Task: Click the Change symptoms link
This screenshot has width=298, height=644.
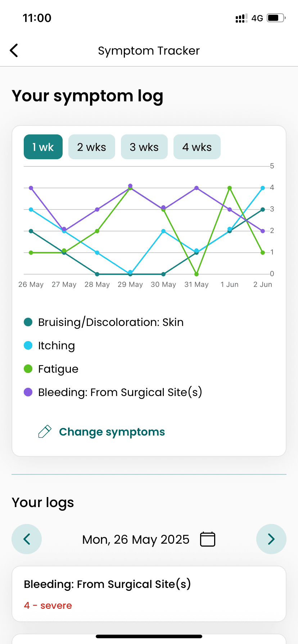Action: tap(112, 432)
